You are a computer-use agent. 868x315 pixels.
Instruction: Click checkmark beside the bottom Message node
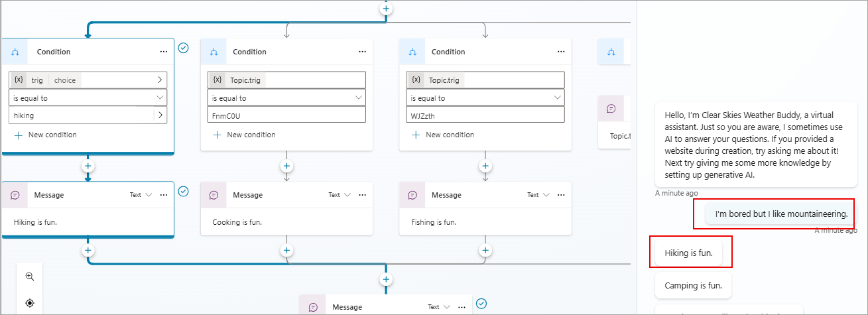[x=482, y=304]
